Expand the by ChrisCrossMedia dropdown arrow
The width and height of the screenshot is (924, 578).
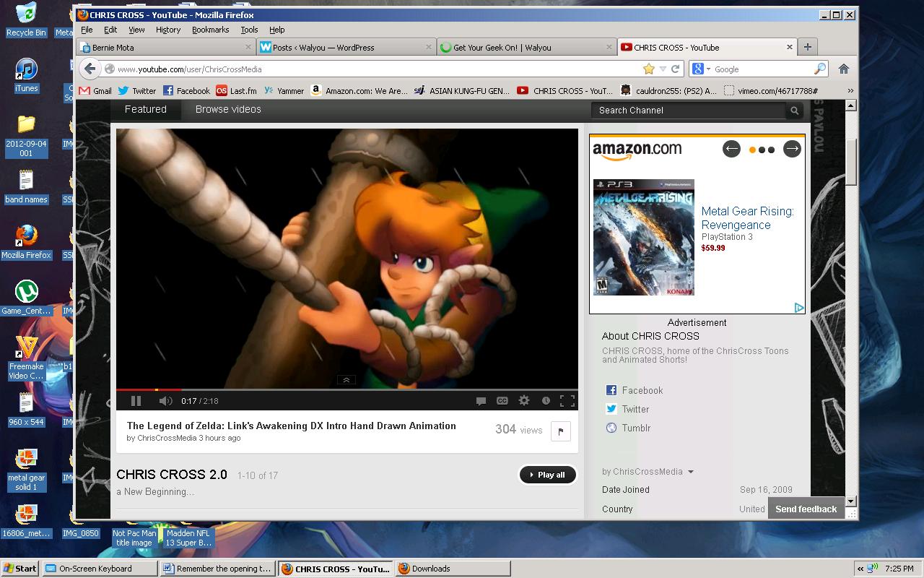pyautogui.click(x=690, y=472)
